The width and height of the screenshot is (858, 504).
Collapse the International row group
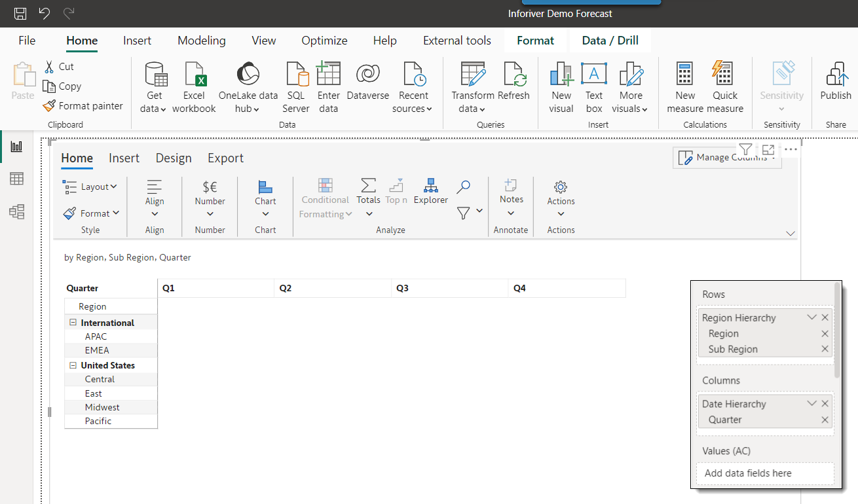73,323
